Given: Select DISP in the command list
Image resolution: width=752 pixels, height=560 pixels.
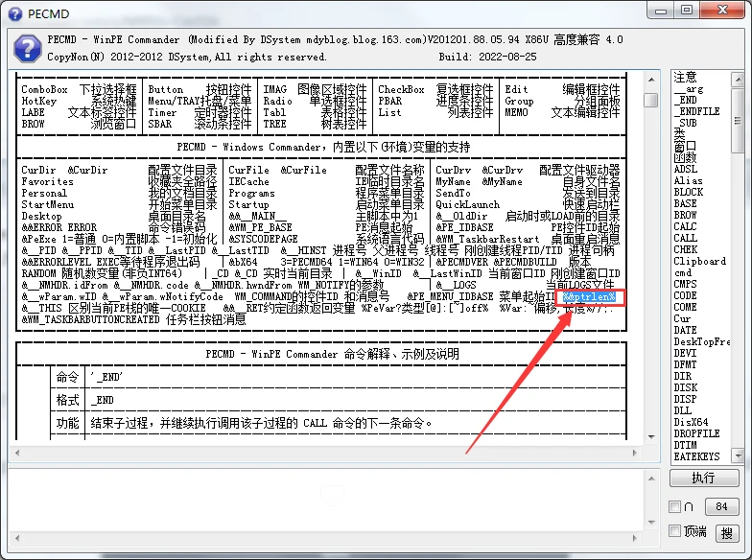Looking at the screenshot, I should tap(685, 399).
